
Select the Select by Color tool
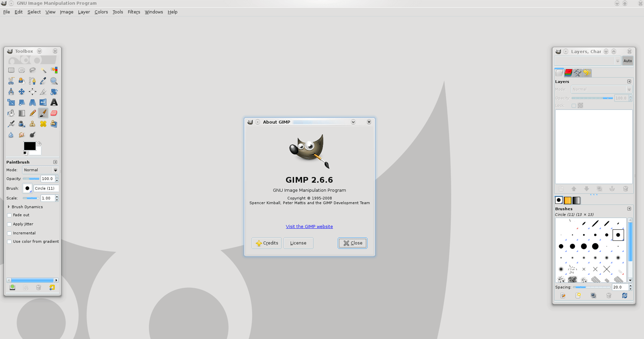[54, 70]
